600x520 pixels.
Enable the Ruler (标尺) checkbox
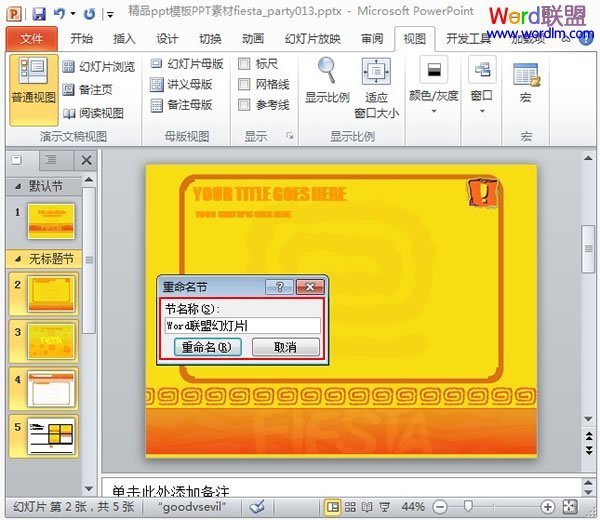point(245,64)
